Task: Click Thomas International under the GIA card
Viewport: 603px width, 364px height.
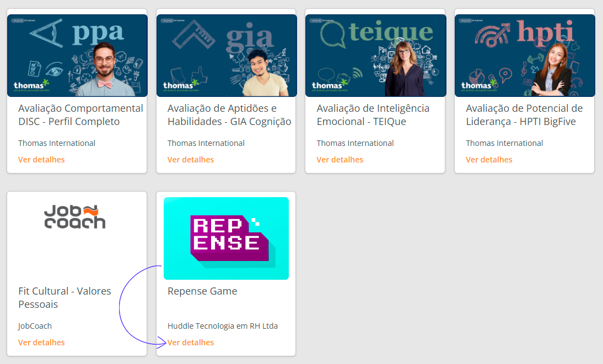Action: pyautogui.click(x=206, y=143)
